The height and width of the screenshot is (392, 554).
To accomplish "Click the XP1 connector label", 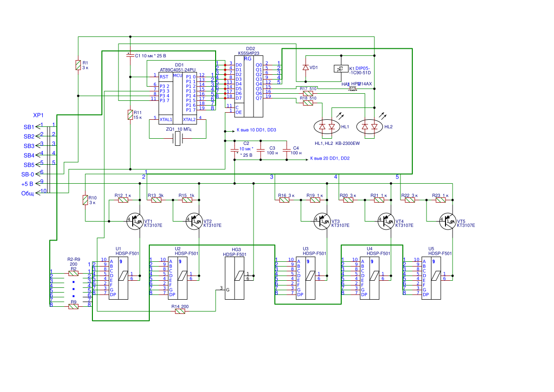I will (x=38, y=116).
